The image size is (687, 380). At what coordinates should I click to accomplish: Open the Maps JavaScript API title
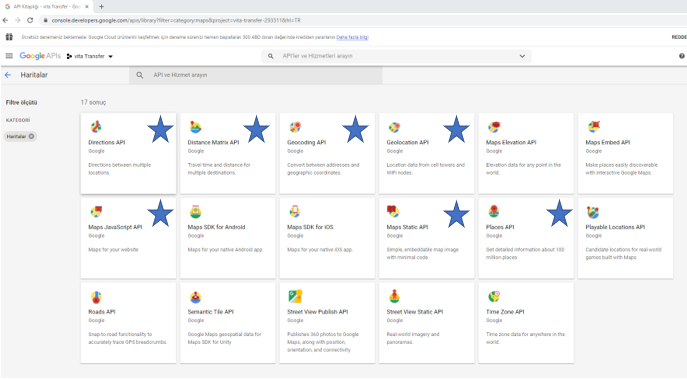pos(115,227)
